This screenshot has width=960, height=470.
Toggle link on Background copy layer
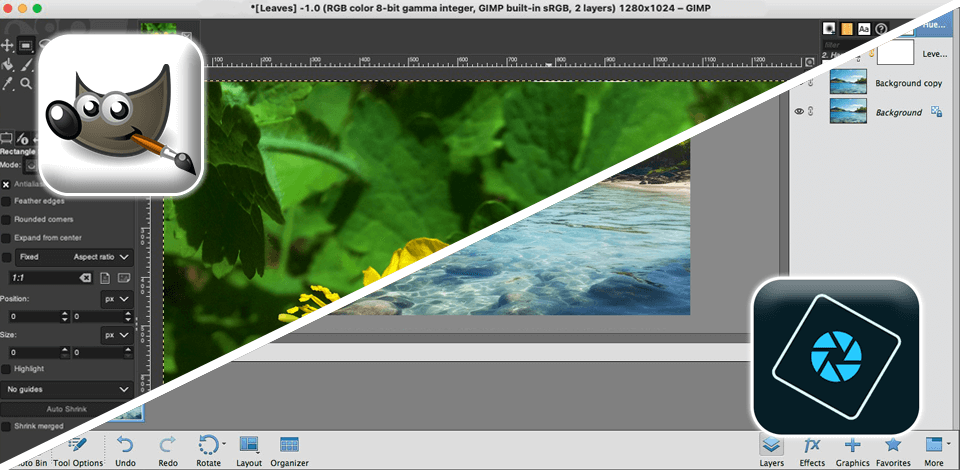[x=811, y=82]
